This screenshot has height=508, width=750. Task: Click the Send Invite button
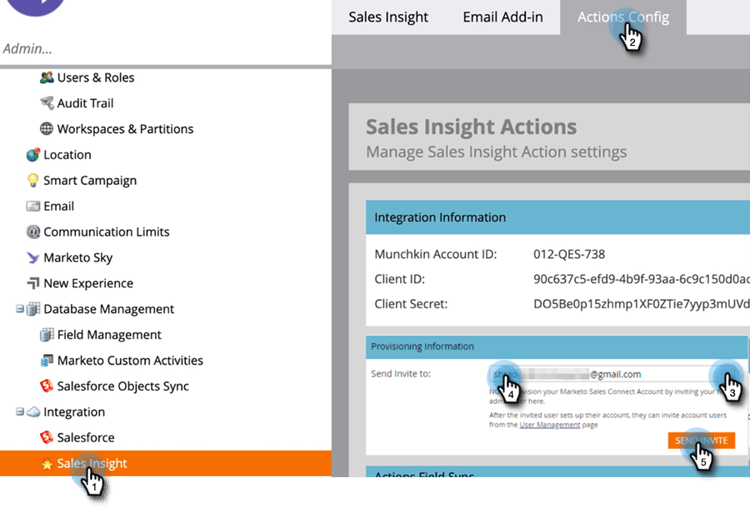[x=701, y=441]
